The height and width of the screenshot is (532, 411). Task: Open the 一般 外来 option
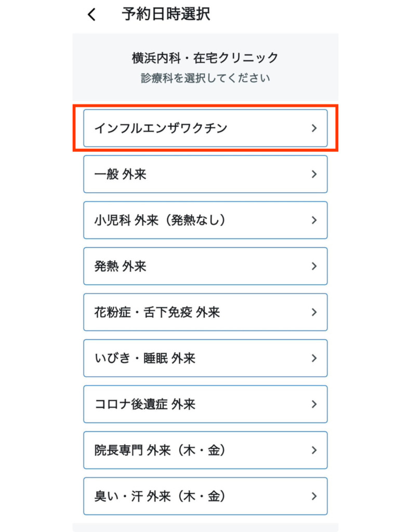205,174
